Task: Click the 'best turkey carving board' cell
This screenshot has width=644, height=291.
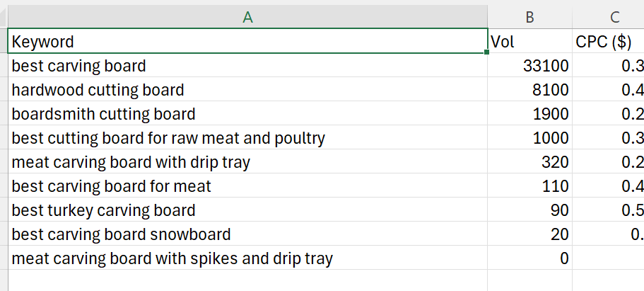Action: [247, 210]
